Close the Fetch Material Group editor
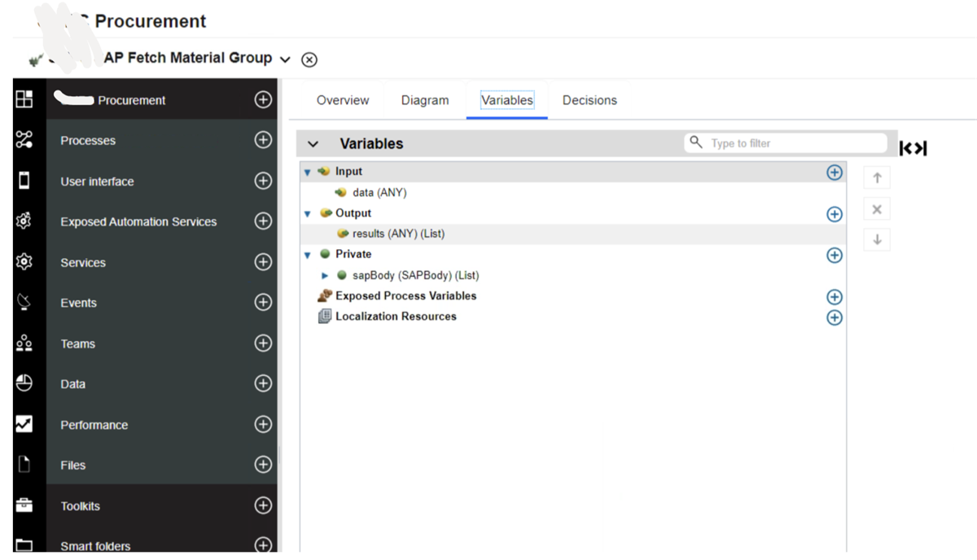 pyautogui.click(x=309, y=59)
